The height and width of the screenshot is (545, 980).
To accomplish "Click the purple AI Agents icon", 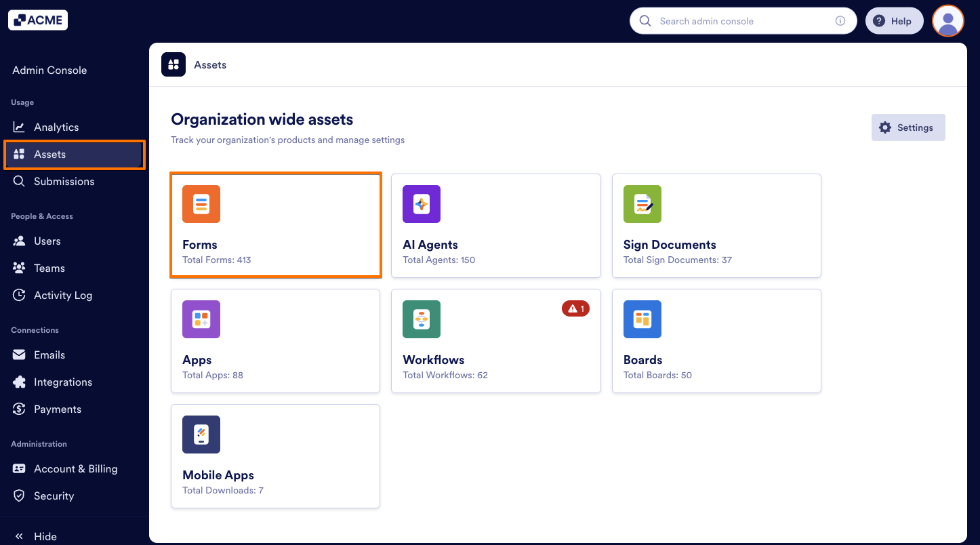I will pos(422,204).
